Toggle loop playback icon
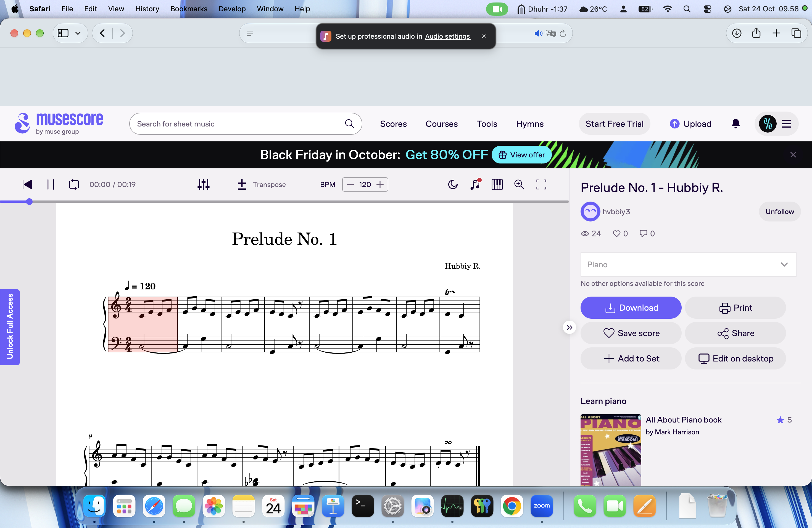 74,184
